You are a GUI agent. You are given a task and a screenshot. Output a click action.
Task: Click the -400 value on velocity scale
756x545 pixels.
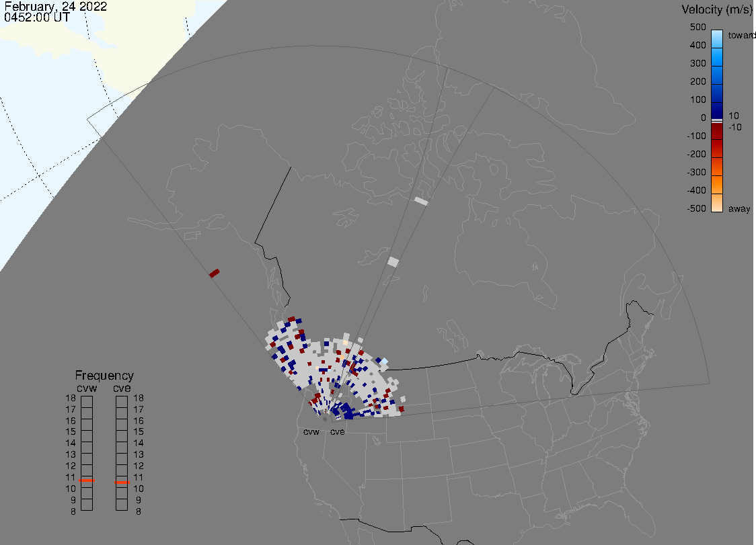coord(697,190)
